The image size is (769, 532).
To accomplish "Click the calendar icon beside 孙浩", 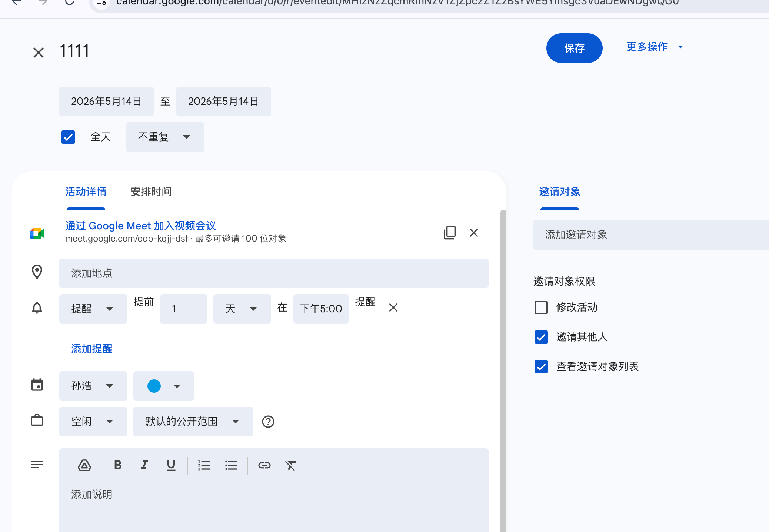I will pyautogui.click(x=37, y=385).
